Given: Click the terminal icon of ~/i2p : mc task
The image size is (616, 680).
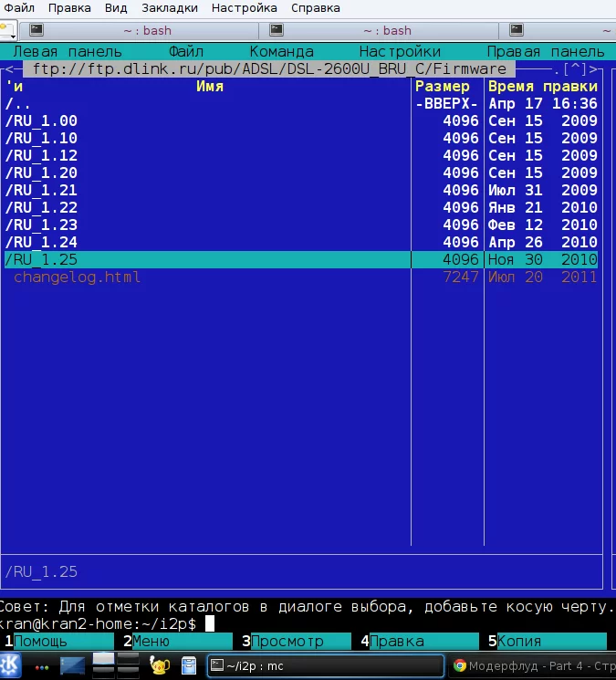Looking at the screenshot, I should (x=217, y=665).
